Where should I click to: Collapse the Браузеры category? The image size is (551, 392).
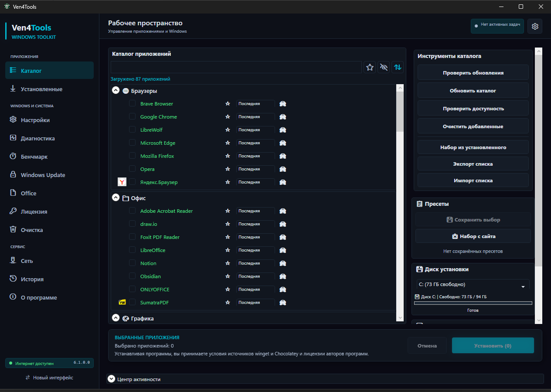[116, 90]
